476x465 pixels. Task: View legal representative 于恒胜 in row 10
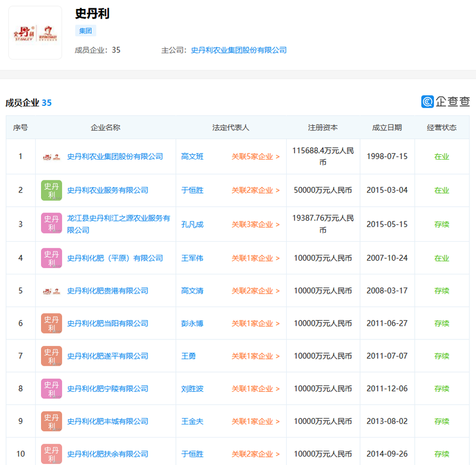pos(192,454)
